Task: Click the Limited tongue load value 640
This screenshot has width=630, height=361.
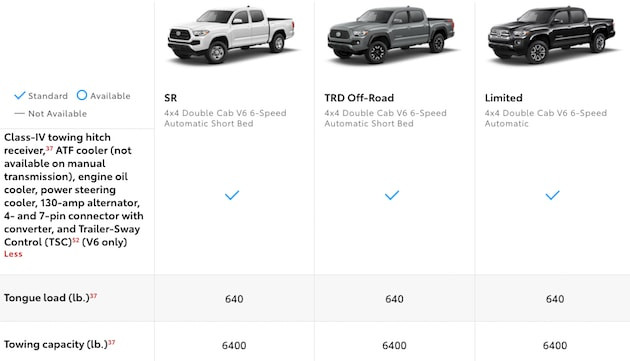Action: (x=555, y=299)
